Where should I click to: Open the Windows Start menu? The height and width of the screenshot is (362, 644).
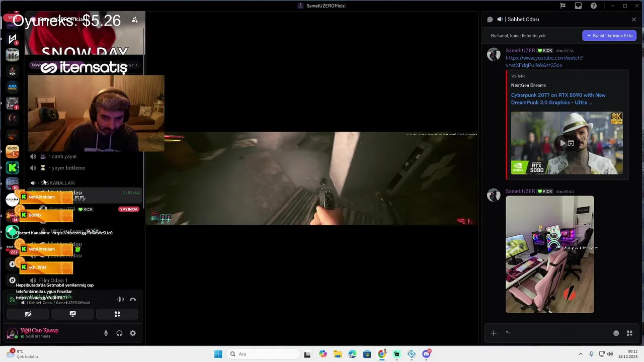[218, 354]
